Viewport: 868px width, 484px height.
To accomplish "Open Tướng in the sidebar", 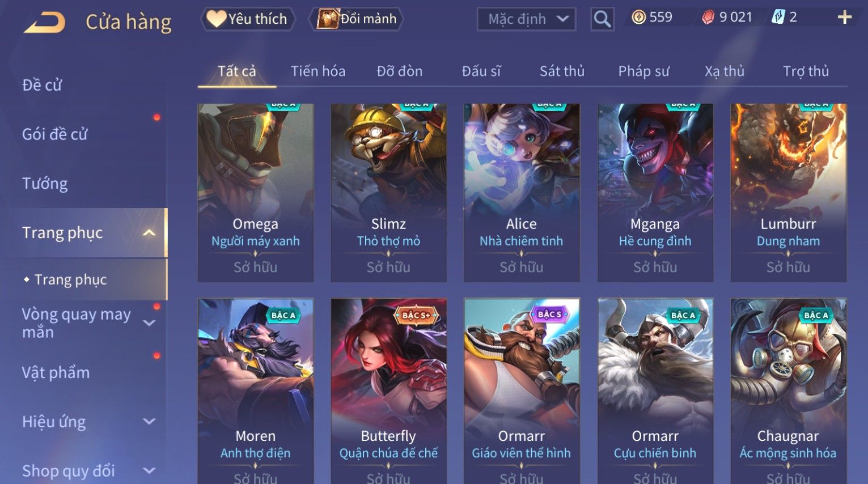I will pos(45,184).
